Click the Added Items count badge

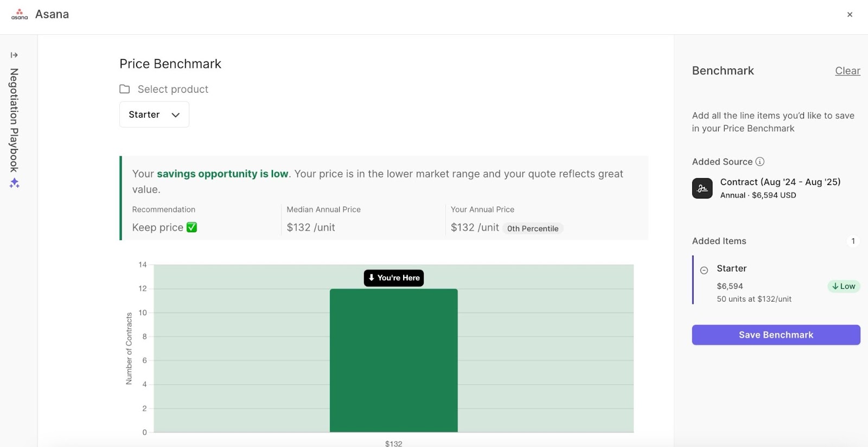tap(853, 241)
